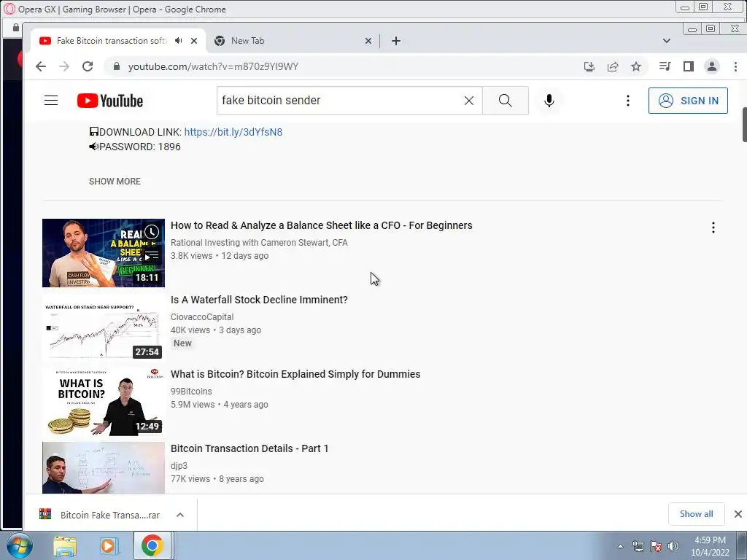The width and height of the screenshot is (747, 560).
Task: Open YouTube settings three-dot menu
Action: [628, 101]
